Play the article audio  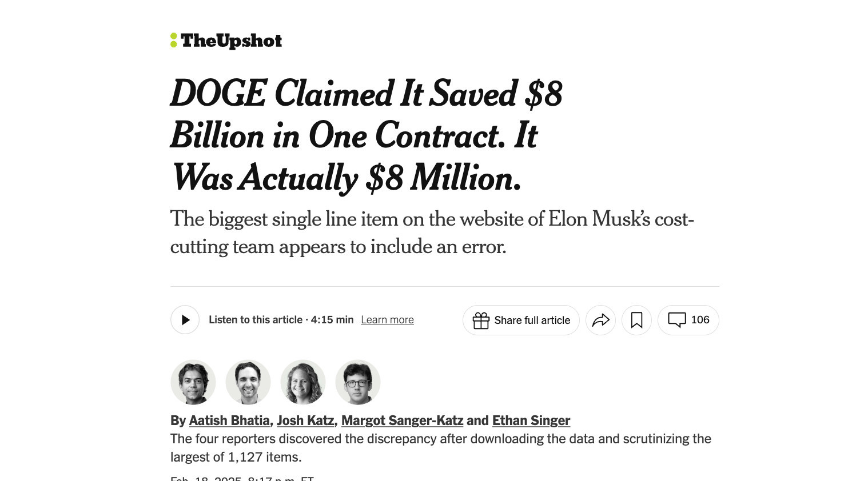185,320
